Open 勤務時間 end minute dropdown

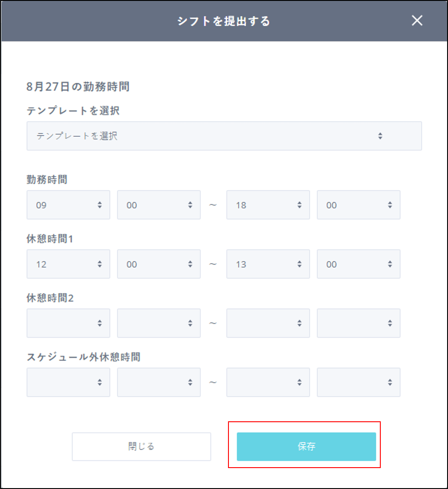click(358, 205)
